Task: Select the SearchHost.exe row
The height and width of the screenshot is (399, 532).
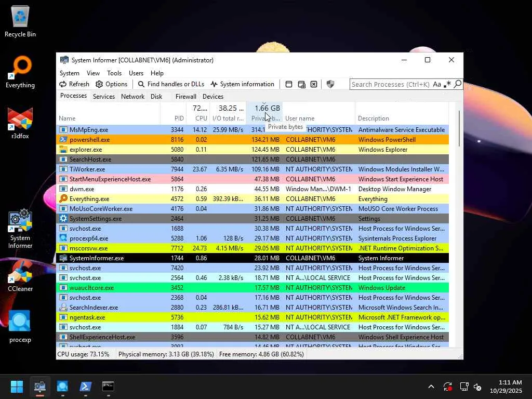Action: [252, 159]
